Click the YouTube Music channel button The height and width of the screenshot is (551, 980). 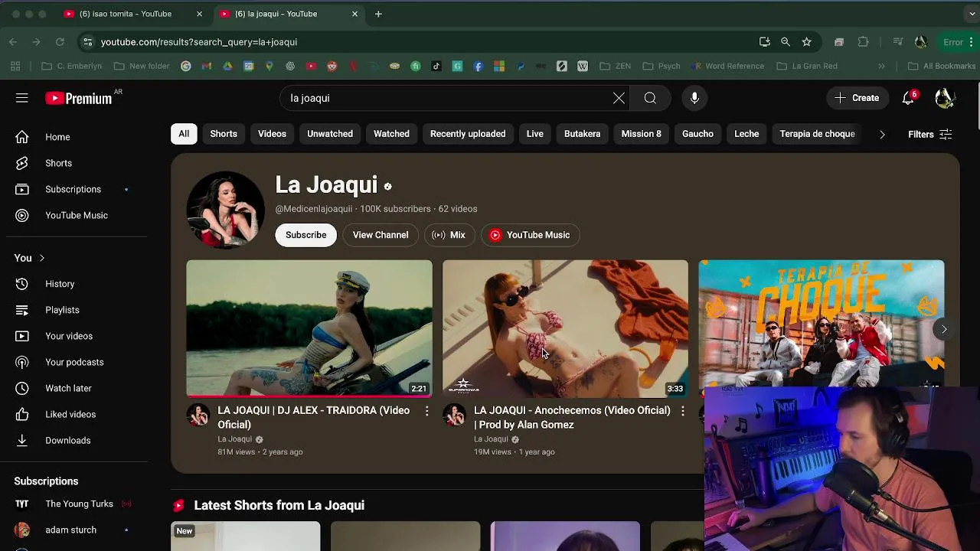point(530,235)
